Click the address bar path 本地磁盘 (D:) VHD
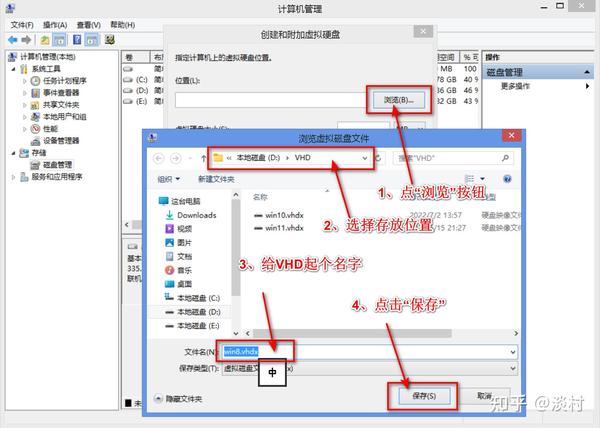This screenshot has width=600, height=428. pyautogui.click(x=274, y=158)
